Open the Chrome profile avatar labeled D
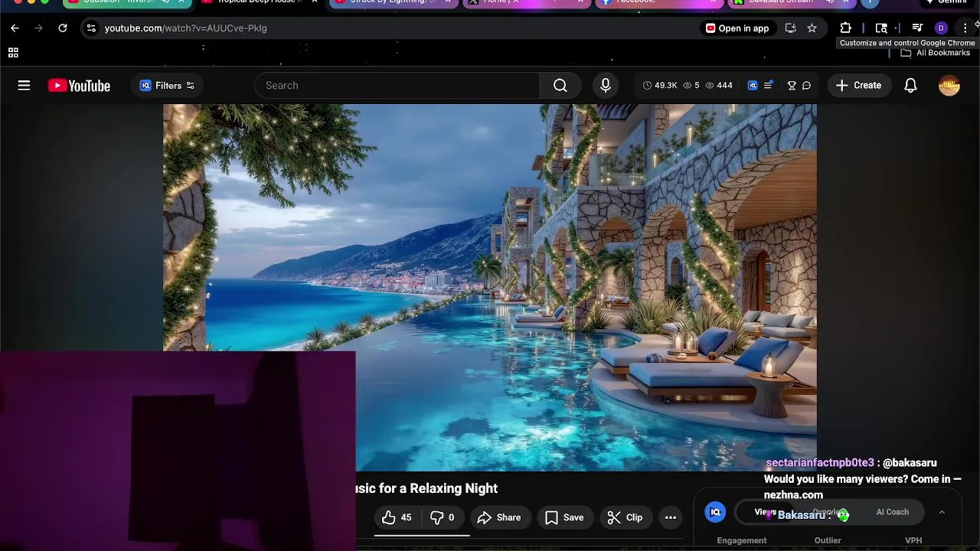The height and width of the screenshot is (551, 980). (x=941, y=28)
